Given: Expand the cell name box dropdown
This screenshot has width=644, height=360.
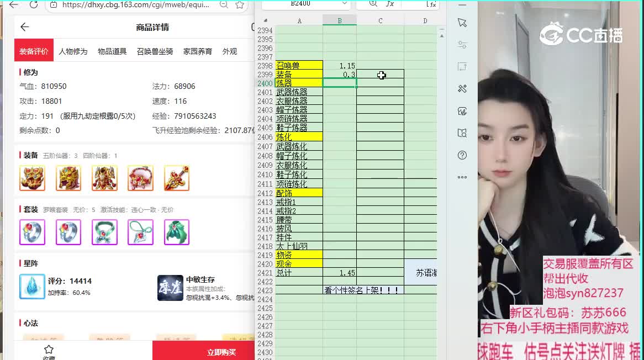Looking at the screenshot, I should [344, 4].
